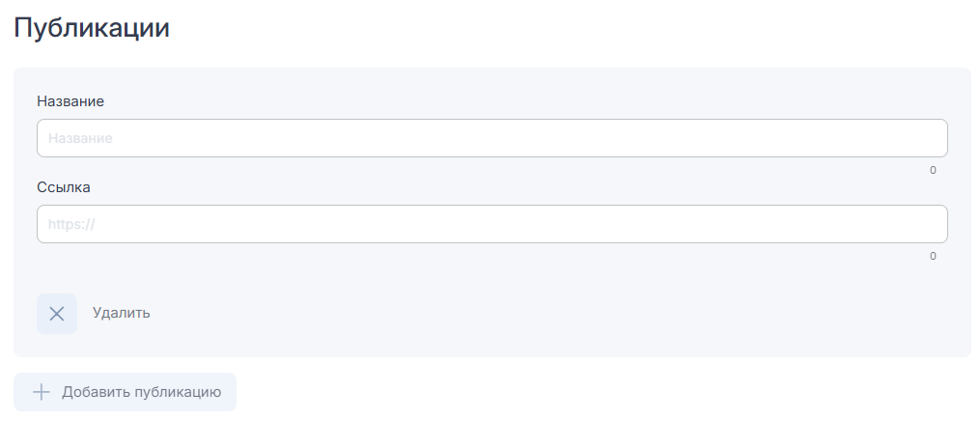This screenshot has height=421, width=980.
Task: Click the X delete icon
Action: tap(57, 314)
